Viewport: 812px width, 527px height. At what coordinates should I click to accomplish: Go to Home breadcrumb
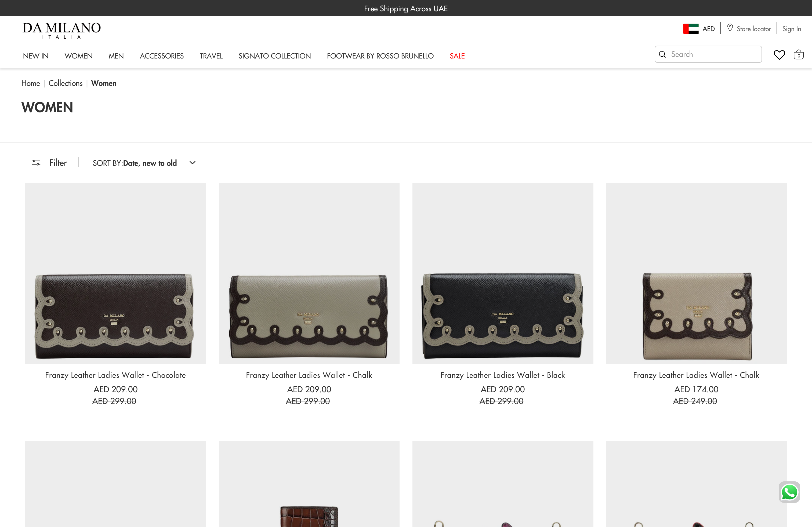31,83
